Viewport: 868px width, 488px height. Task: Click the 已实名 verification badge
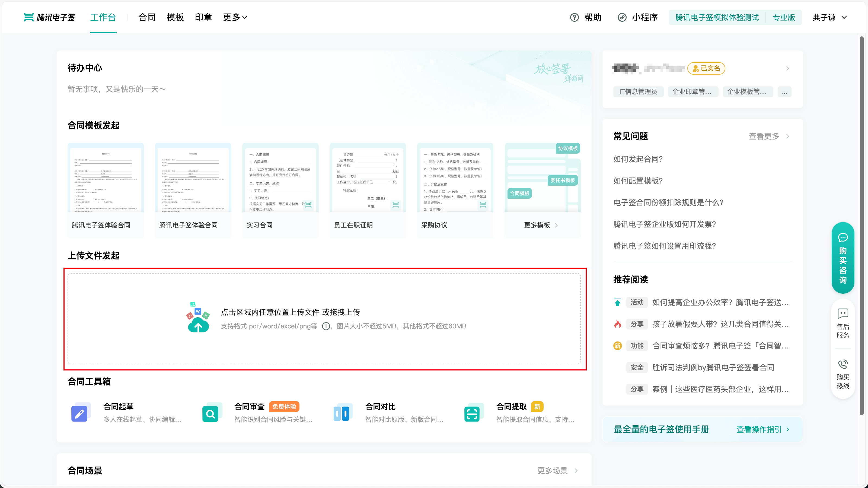tap(706, 68)
